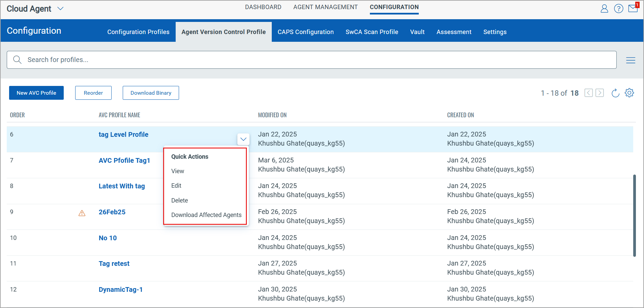Choose Download Affected Agents menu option
Screen dimensions: 644x308
[x=206, y=215]
